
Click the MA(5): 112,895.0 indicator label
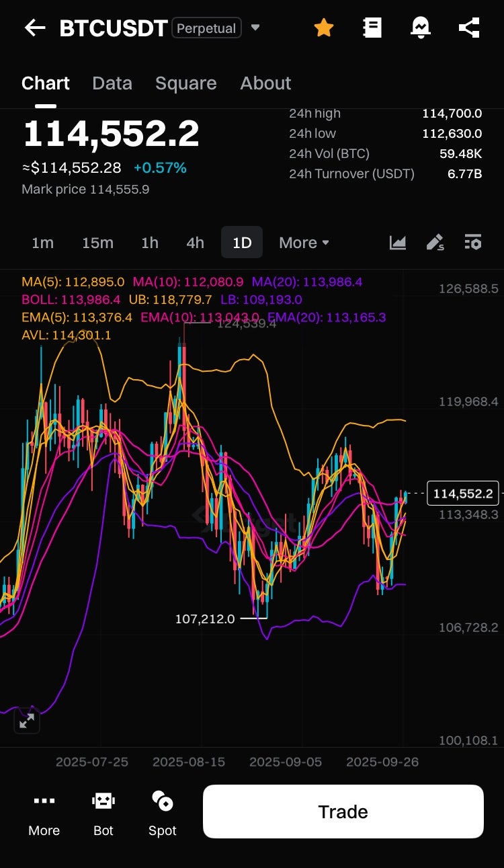click(x=73, y=282)
